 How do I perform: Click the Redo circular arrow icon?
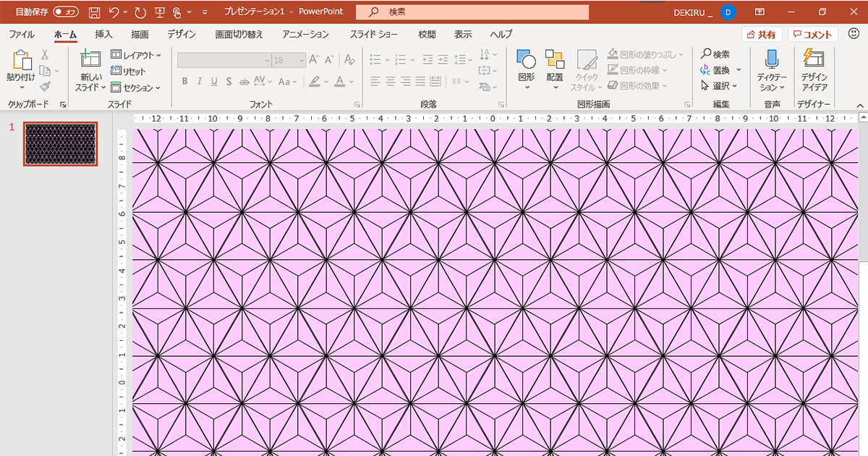click(x=140, y=12)
